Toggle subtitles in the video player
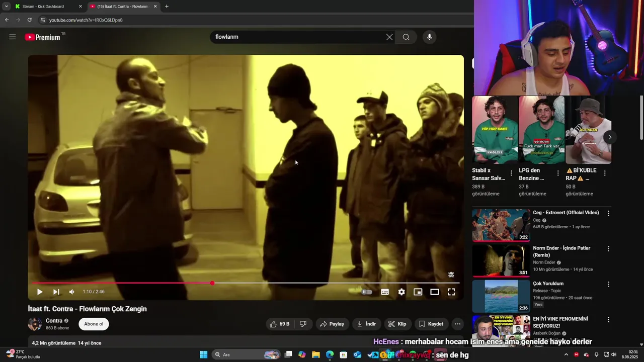This screenshot has height=362, width=644. click(x=385, y=292)
